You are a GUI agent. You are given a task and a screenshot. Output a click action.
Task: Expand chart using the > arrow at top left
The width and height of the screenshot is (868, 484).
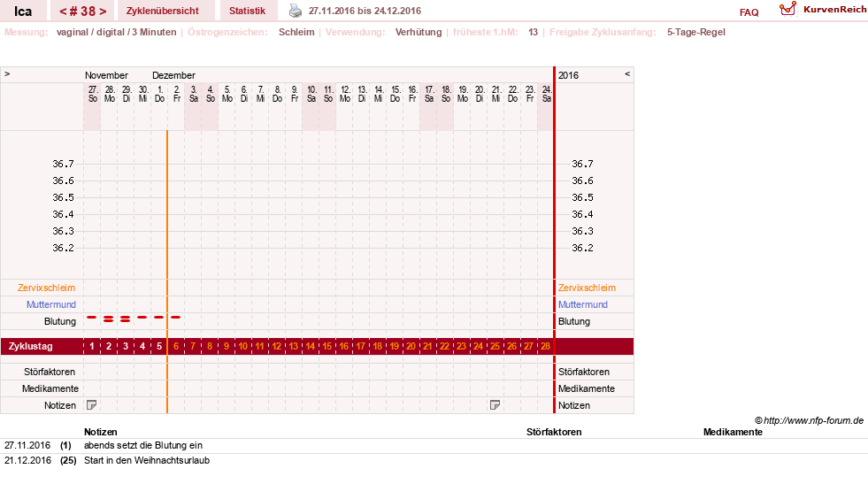[7, 73]
